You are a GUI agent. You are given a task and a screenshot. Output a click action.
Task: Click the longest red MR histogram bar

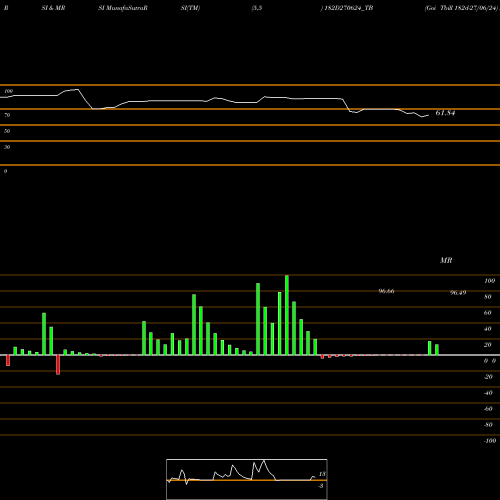[x=58, y=365]
